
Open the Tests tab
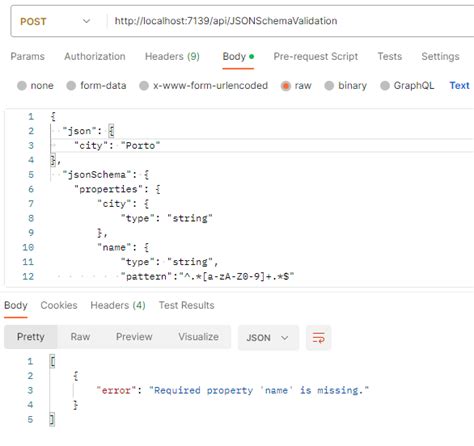pos(389,56)
